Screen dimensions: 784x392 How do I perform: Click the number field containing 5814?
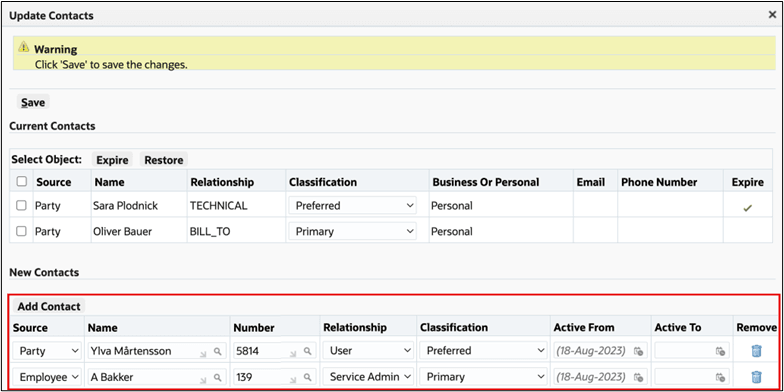[274, 351]
